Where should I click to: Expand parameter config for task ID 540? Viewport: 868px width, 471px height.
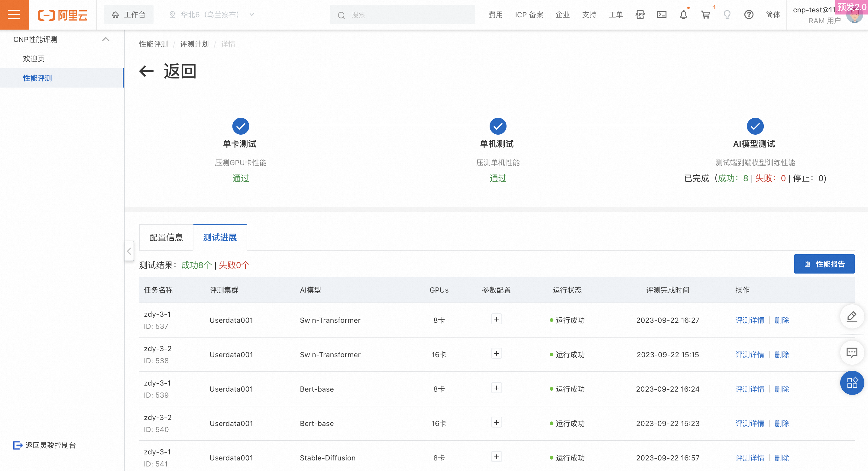click(496, 422)
